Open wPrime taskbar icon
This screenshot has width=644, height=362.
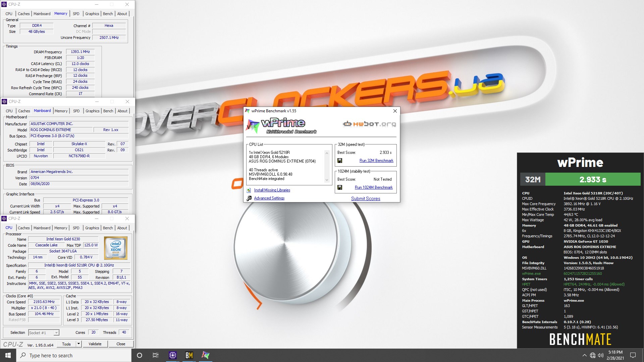(x=205, y=355)
